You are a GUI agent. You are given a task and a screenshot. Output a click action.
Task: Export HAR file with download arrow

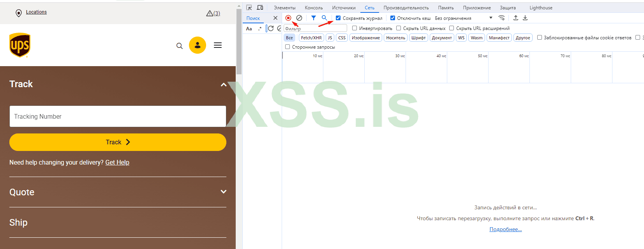(x=525, y=18)
